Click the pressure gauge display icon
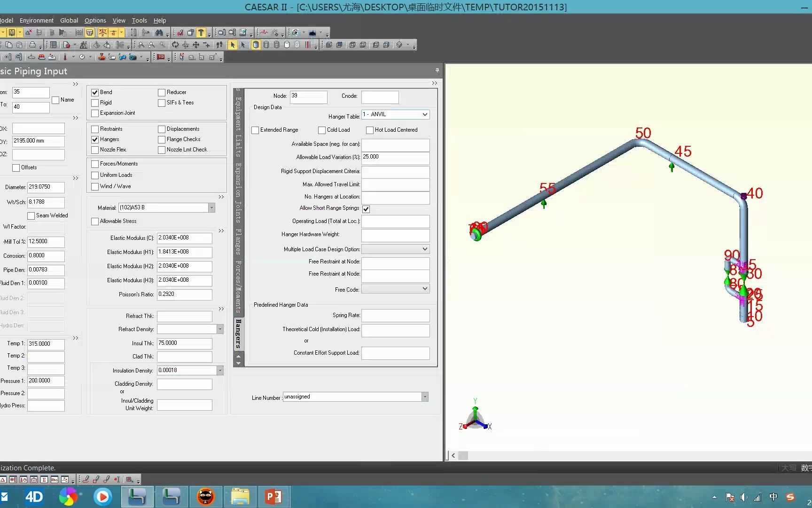Image resolution: width=812 pixels, height=508 pixels. pos(82,57)
